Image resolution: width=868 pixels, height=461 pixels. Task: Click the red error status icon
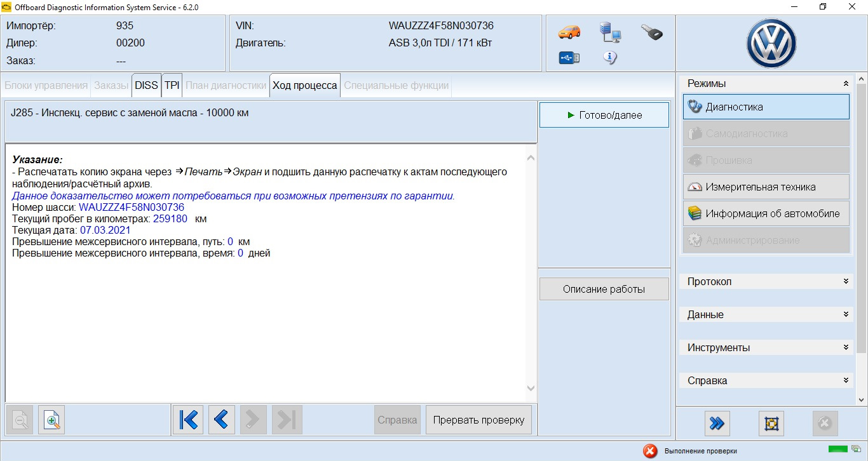[x=650, y=451]
